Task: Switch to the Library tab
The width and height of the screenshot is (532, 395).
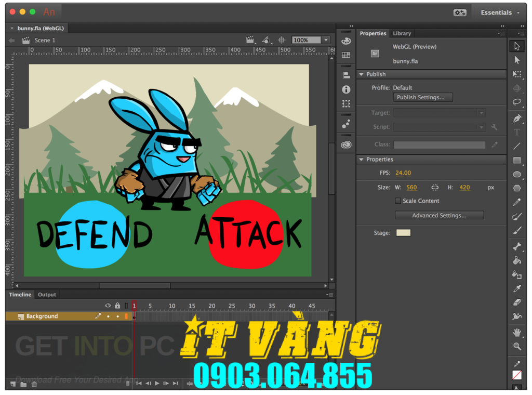Action: click(402, 33)
